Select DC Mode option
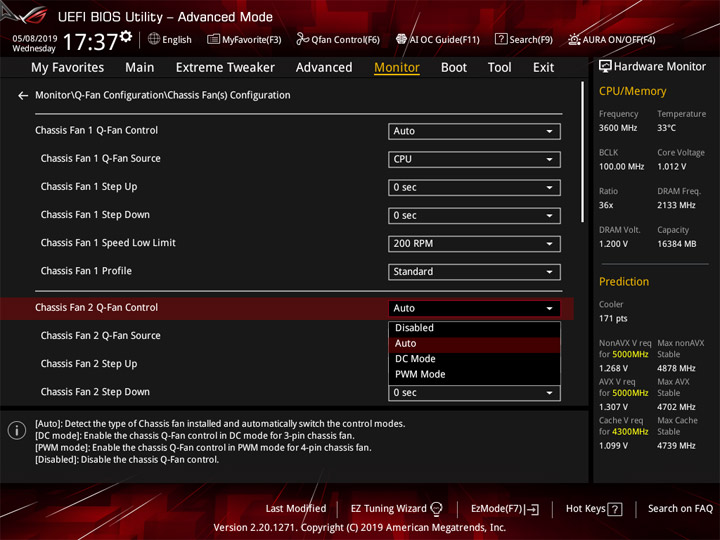The width and height of the screenshot is (720, 540). (474, 359)
